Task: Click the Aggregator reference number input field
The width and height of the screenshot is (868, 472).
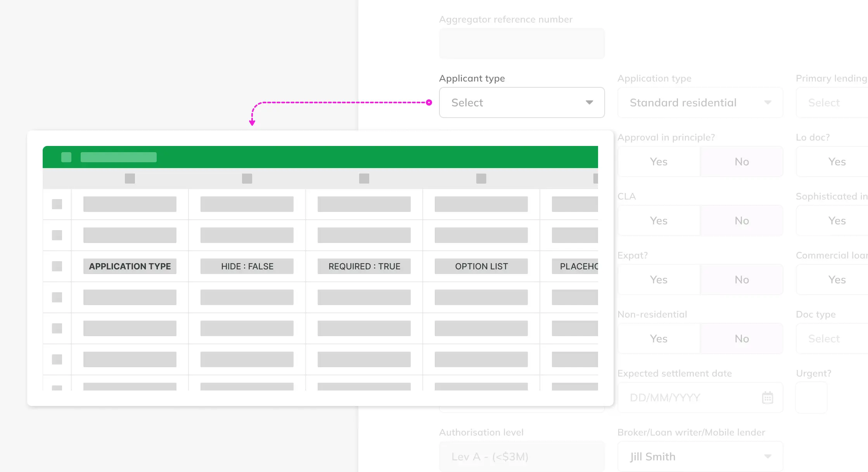Action: click(522, 43)
